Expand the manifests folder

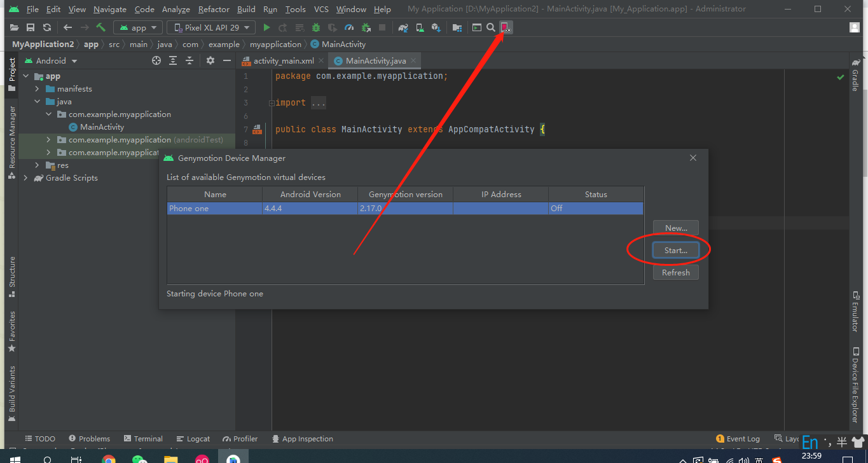[38, 89]
